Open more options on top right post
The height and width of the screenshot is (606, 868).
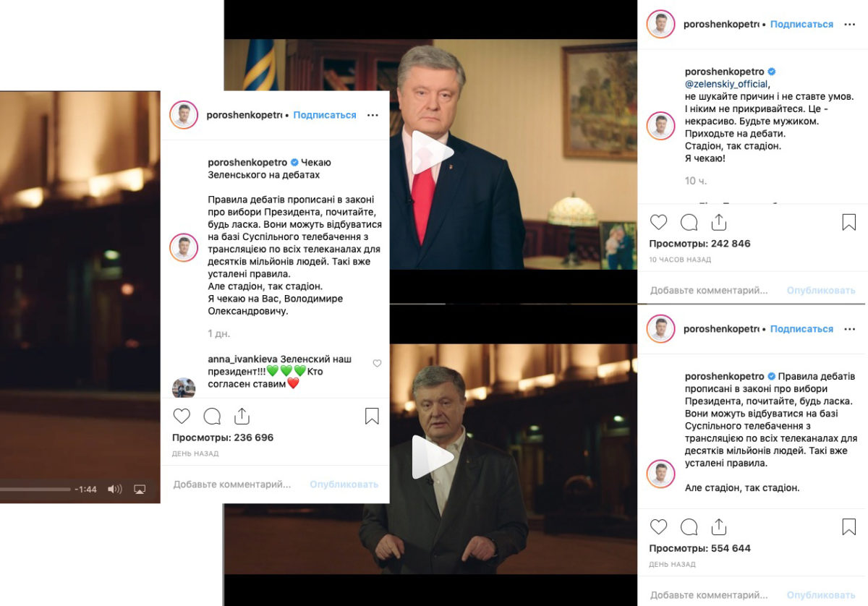coord(849,24)
